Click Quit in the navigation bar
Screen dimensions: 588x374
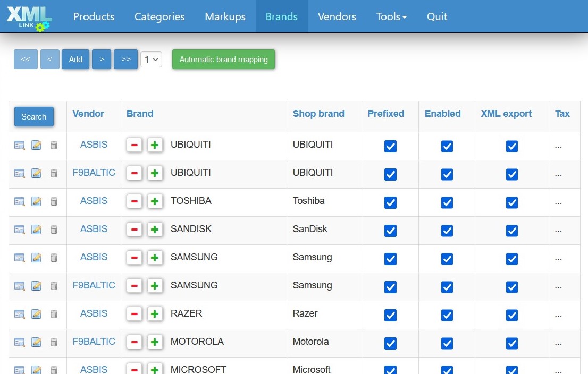point(437,16)
